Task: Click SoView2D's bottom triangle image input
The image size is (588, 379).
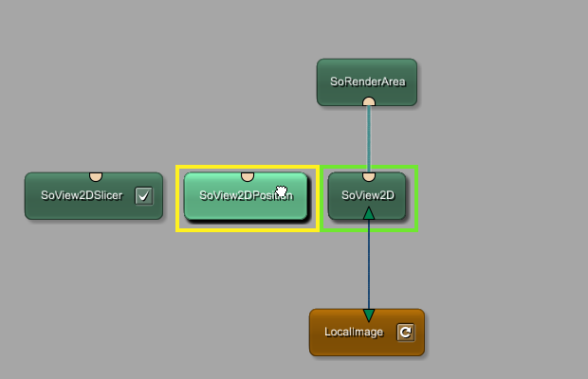Action: [369, 215]
